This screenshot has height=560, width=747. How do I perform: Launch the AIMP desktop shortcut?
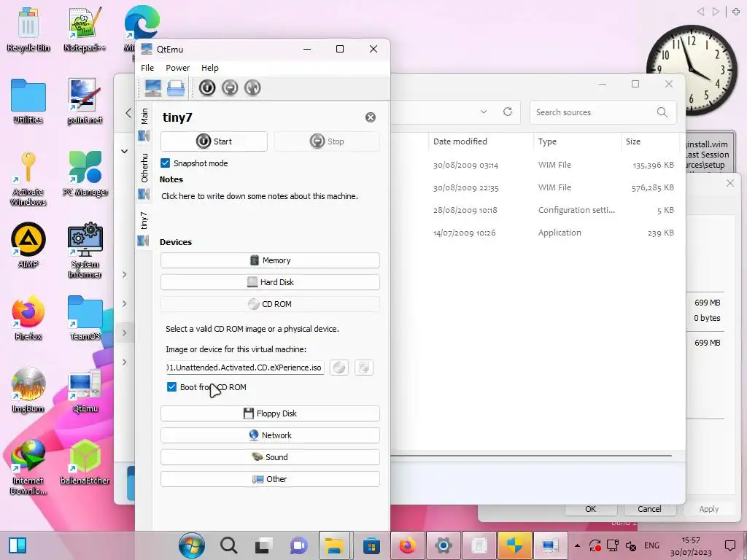(28, 246)
